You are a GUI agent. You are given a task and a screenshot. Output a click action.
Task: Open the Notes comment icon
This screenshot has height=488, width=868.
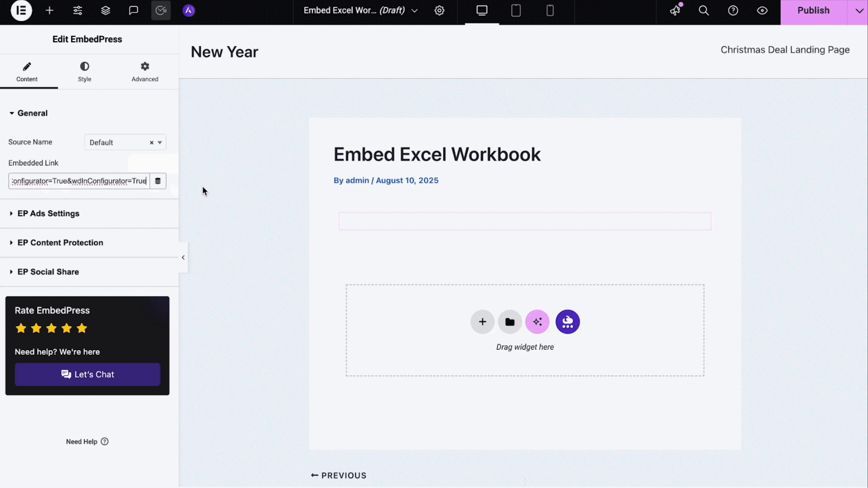coord(133,11)
